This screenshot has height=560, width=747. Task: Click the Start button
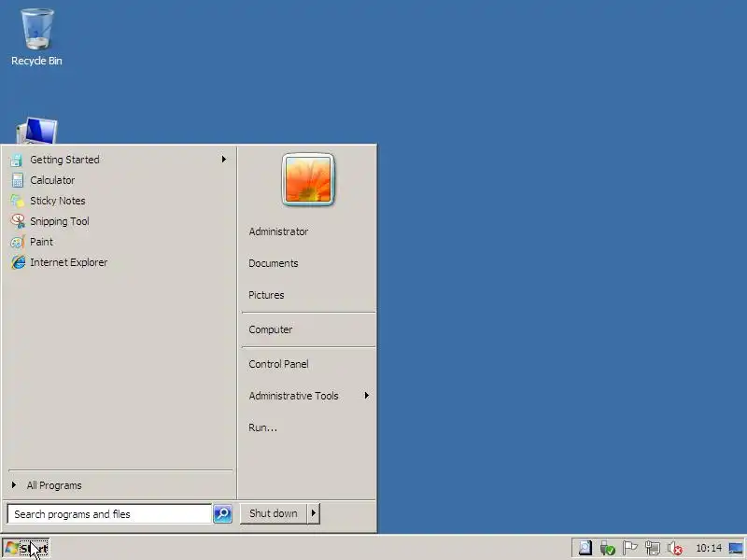point(25,548)
